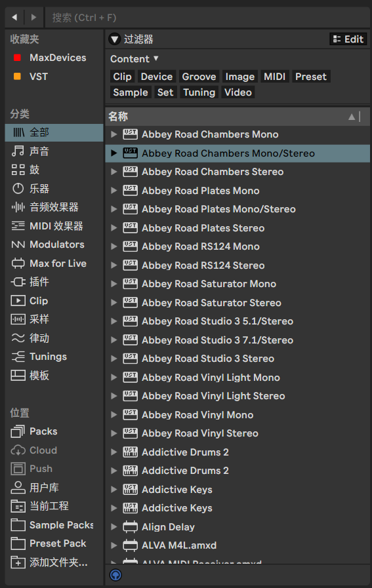This screenshot has width=372, height=588.
Task: Open the 律动 Grooves category icon
Action: tap(18, 338)
